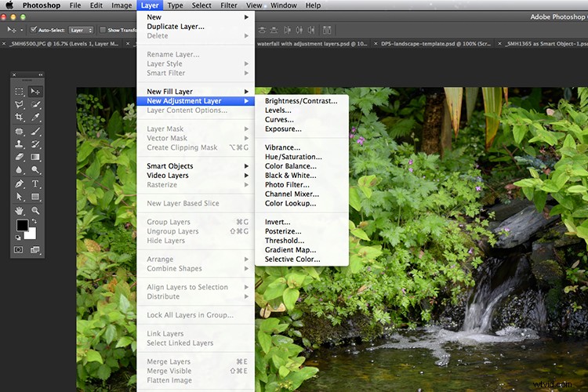Viewport: 588px width, 392px height.
Task: Open the Edit menu
Action: 96,5
